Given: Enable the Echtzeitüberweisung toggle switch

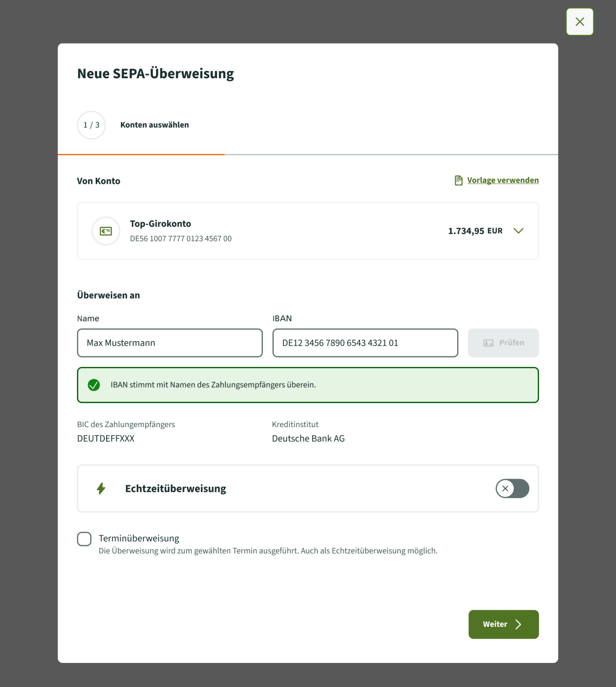Looking at the screenshot, I should coord(512,489).
